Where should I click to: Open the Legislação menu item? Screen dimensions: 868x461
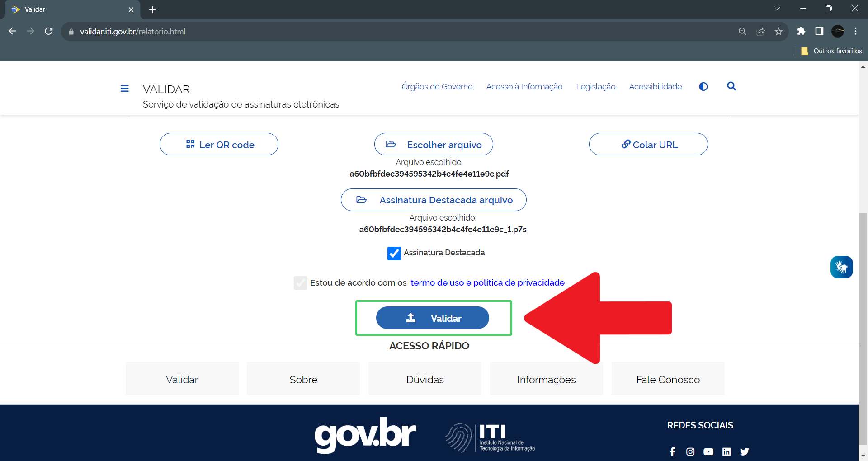click(x=595, y=86)
